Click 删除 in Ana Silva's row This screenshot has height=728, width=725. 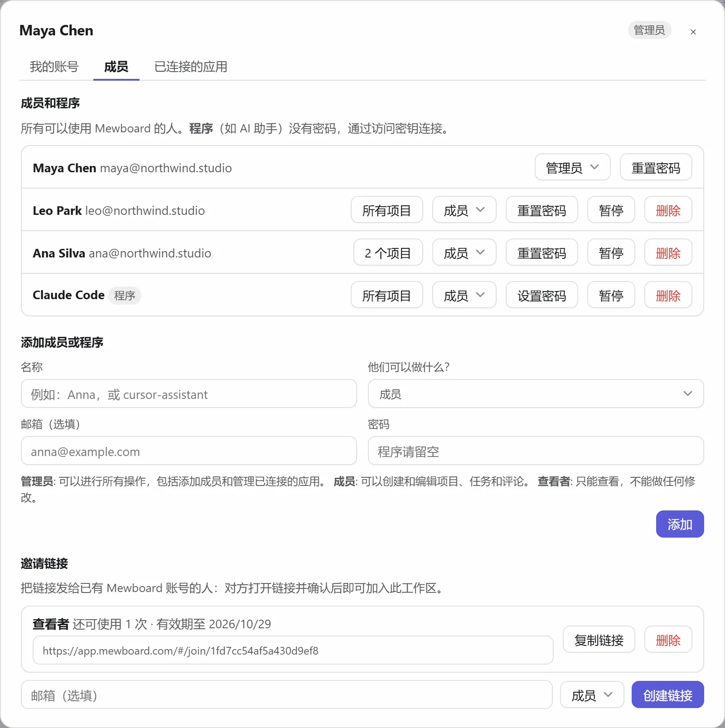tap(668, 252)
